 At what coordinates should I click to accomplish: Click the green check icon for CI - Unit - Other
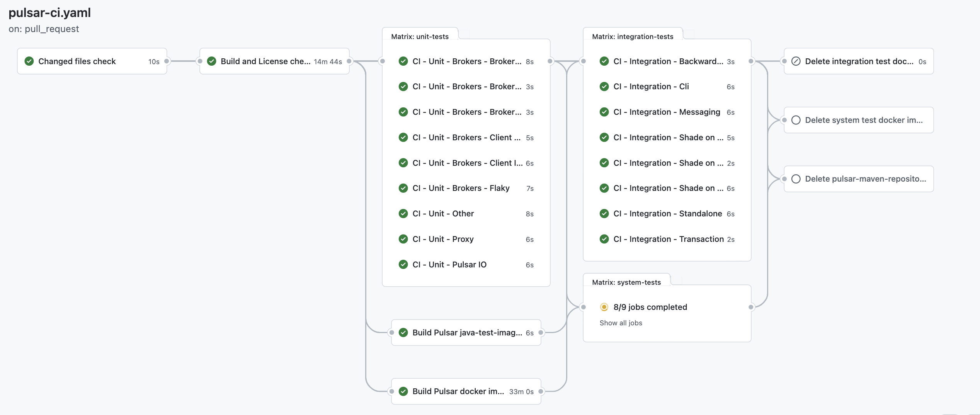click(x=403, y=214)
